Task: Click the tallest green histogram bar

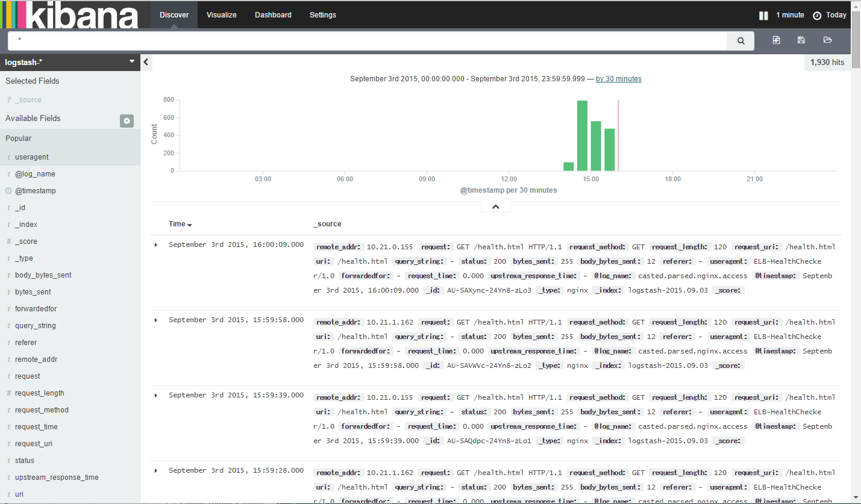Action: pos(582,135)
